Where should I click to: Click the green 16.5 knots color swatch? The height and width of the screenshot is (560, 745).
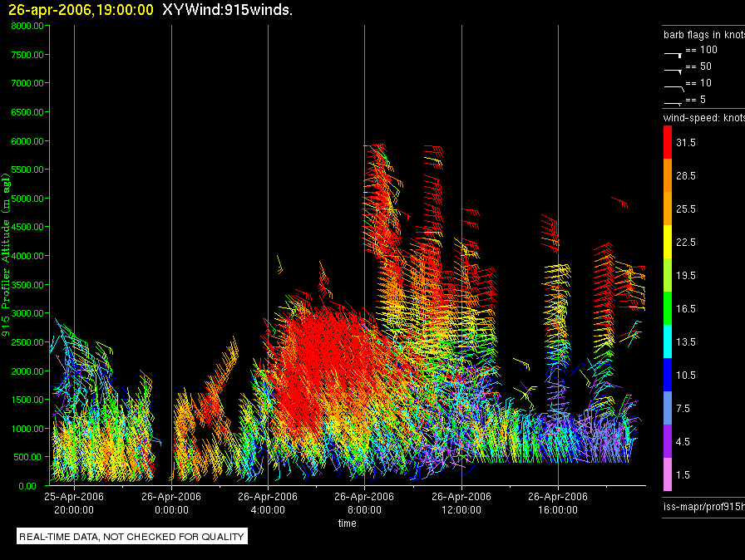click(x=668, y=308)
